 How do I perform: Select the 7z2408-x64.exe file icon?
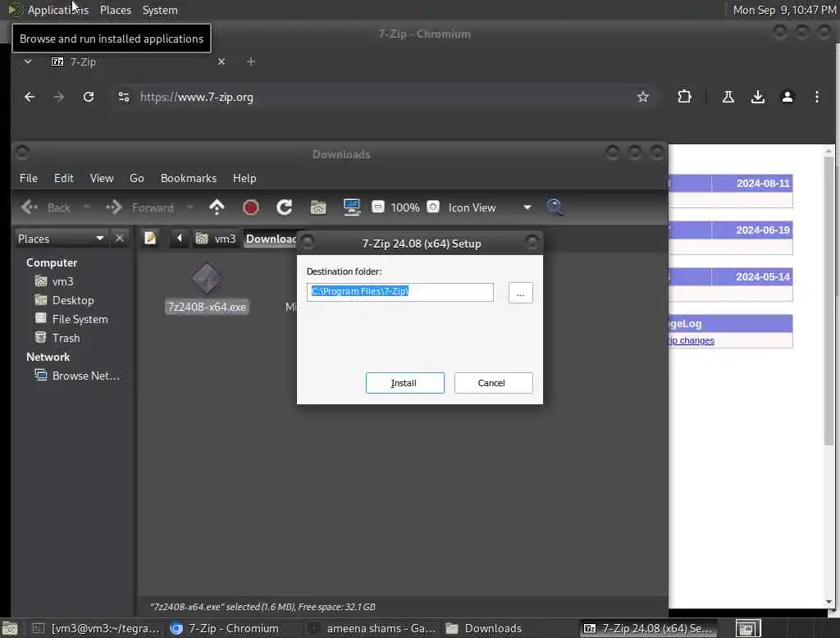click(x=207, y=279)
